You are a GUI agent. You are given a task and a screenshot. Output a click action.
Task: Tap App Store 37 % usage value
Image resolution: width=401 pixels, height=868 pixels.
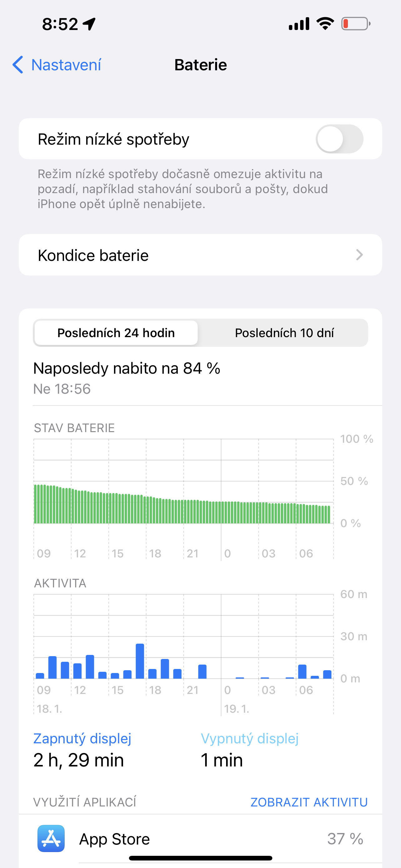tap(345, 839)
